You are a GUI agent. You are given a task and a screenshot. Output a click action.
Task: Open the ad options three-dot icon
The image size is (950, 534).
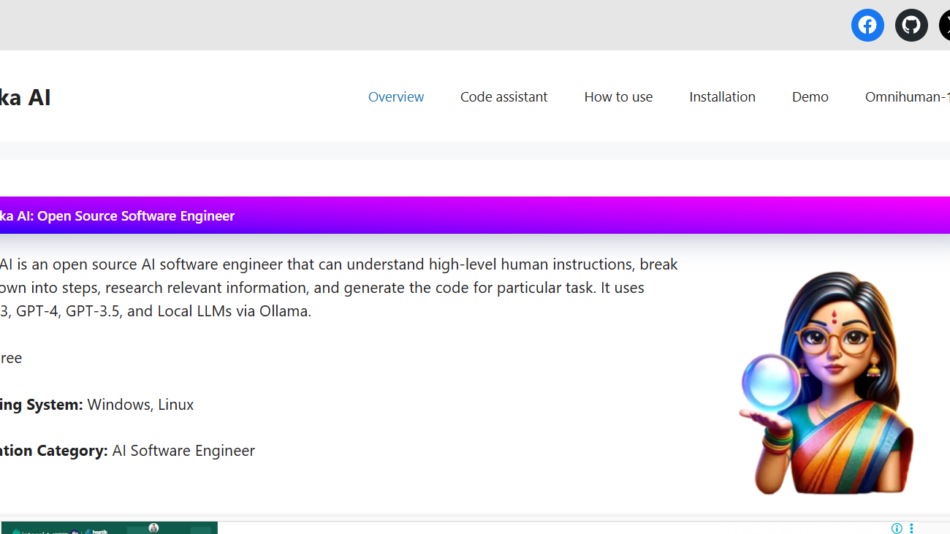pyautogui.click(x=911, y=528)
